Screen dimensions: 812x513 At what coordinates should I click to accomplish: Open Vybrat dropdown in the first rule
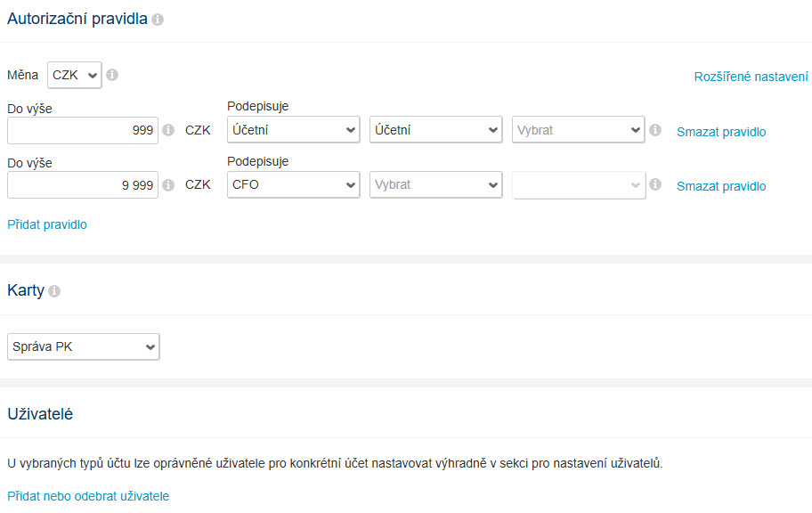coord(578,130)
